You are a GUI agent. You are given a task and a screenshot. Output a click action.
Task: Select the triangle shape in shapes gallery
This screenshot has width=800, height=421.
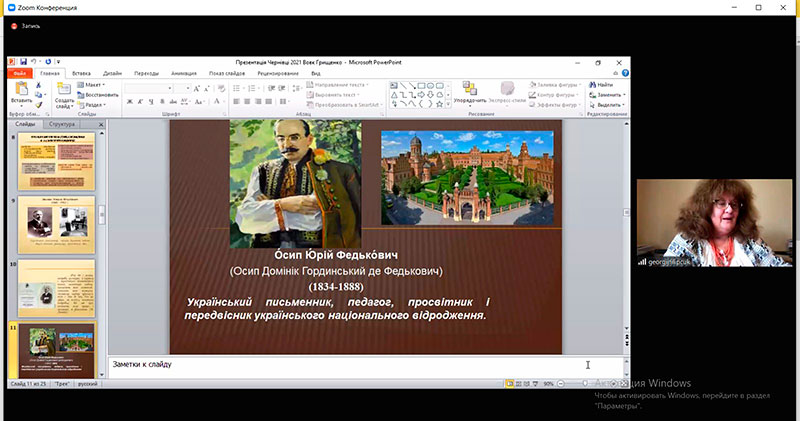(394, 95)
